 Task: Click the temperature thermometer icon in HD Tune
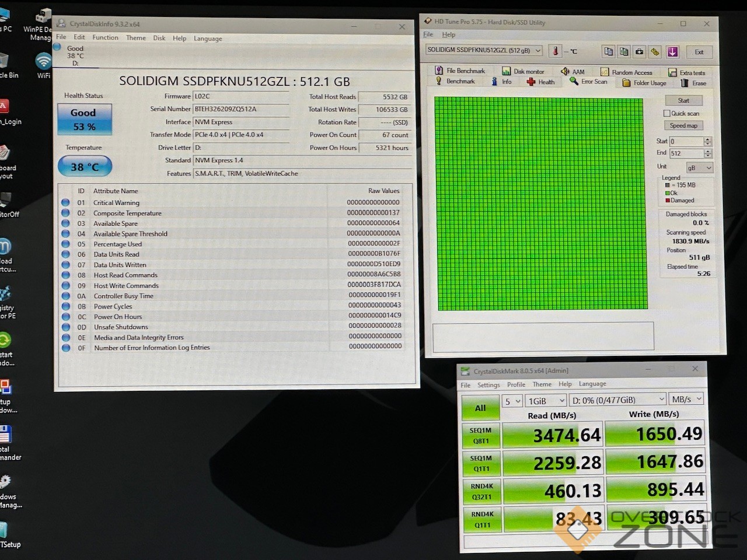556,51
